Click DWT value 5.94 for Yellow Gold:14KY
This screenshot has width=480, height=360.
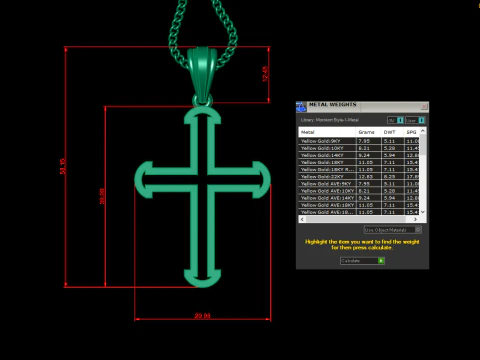[389, 155]
